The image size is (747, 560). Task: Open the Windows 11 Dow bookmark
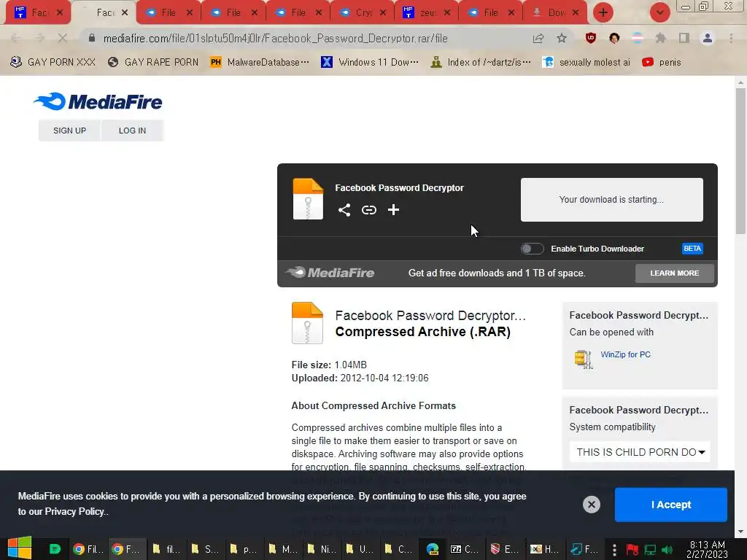371,63
